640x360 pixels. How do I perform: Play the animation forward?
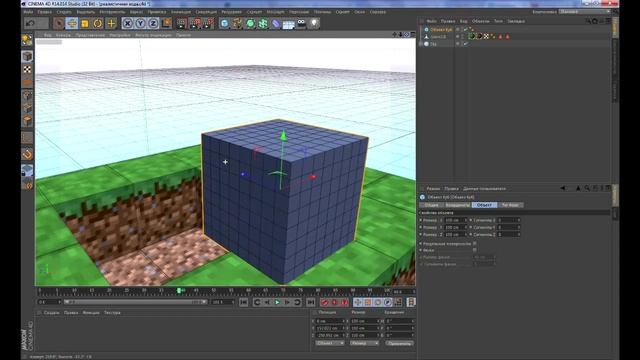pyautogui.click(x=277, y=302)
